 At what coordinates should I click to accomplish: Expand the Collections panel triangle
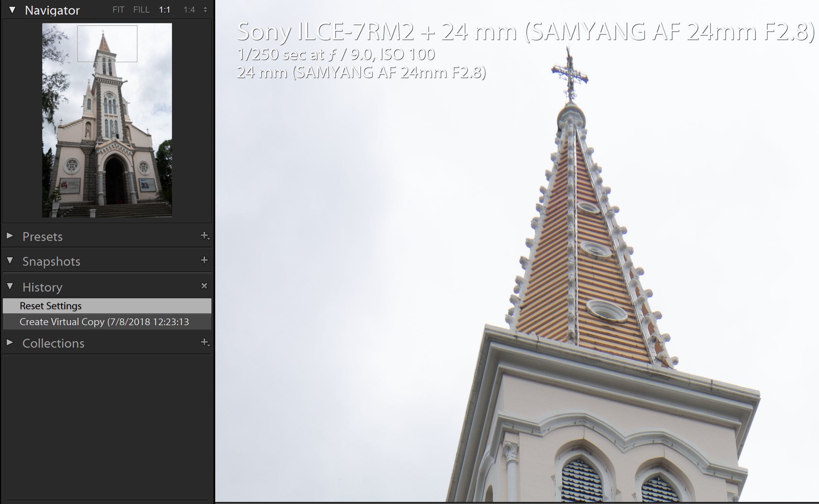click(x=10, y=342)
